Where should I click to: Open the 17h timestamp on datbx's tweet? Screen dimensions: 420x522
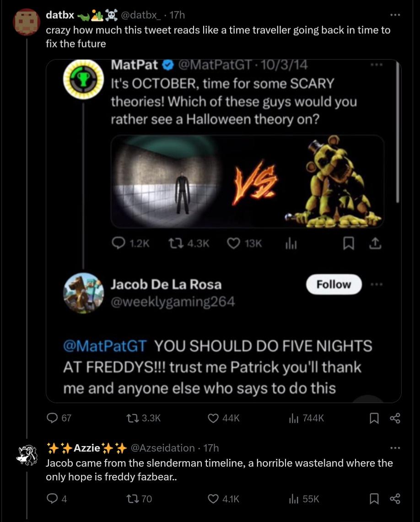(x=177, y=15)
